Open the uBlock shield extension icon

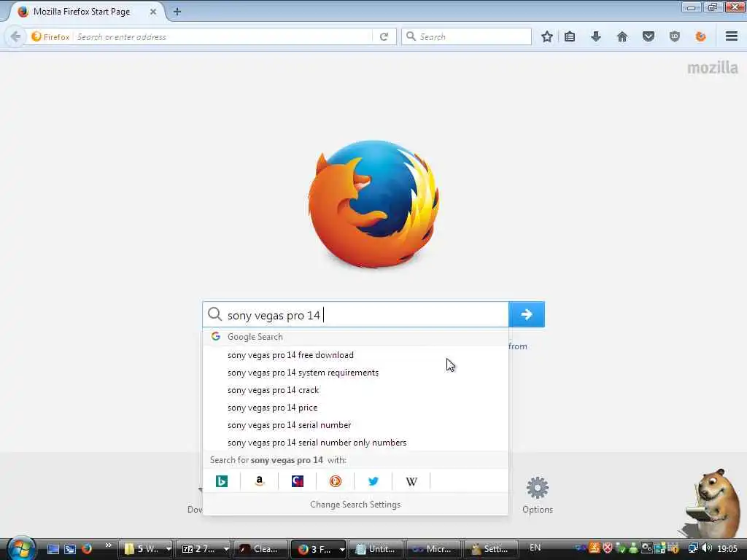675,36
